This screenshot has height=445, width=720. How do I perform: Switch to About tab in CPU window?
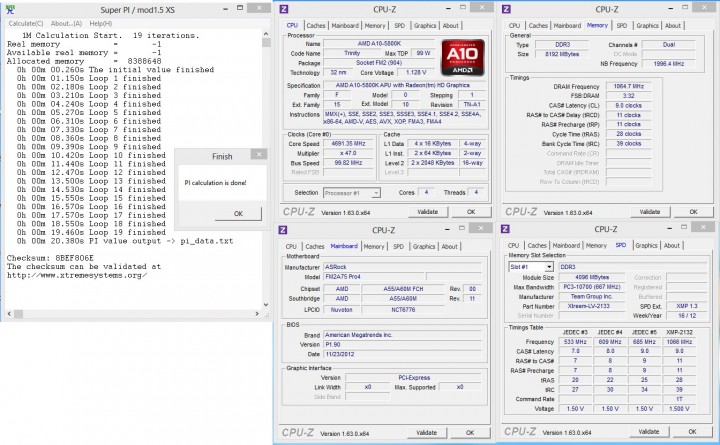[450, 26]
